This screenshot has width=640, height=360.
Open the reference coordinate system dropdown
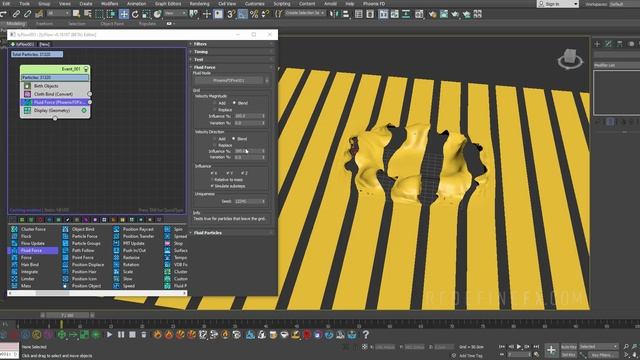[175, 14]
